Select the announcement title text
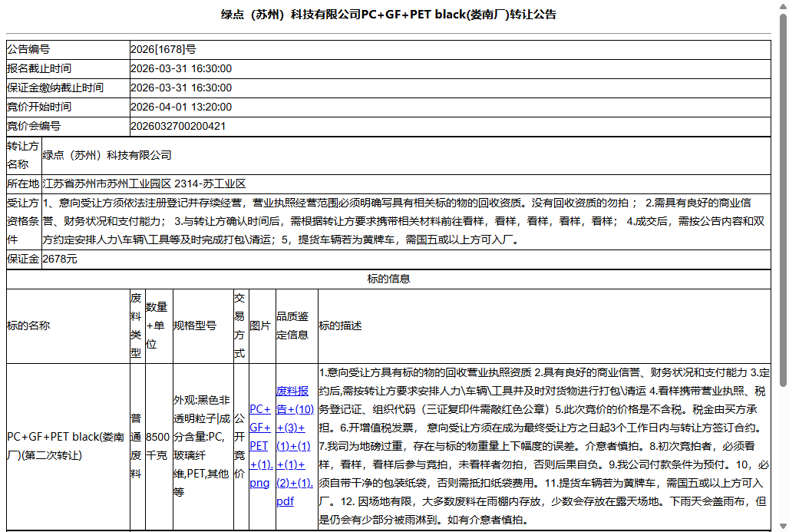Viewport: 789px width, 532px height. pyautogui.click(x=394, y=14)
